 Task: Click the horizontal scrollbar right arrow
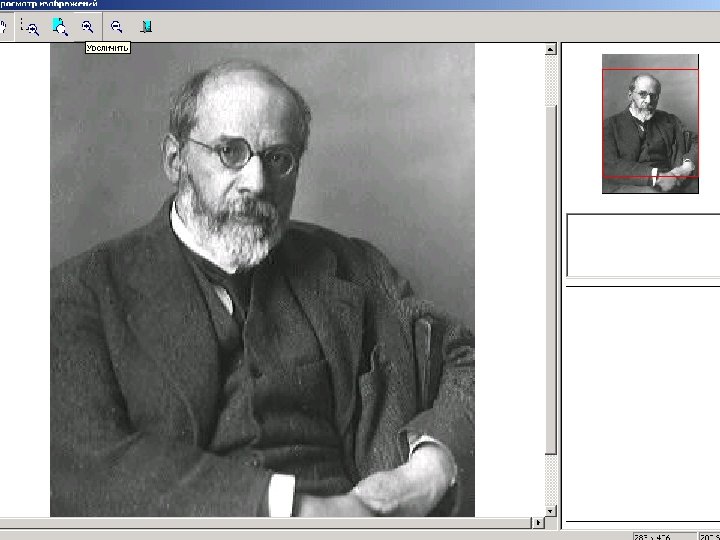pyautogui.click(x=538, y=522)
